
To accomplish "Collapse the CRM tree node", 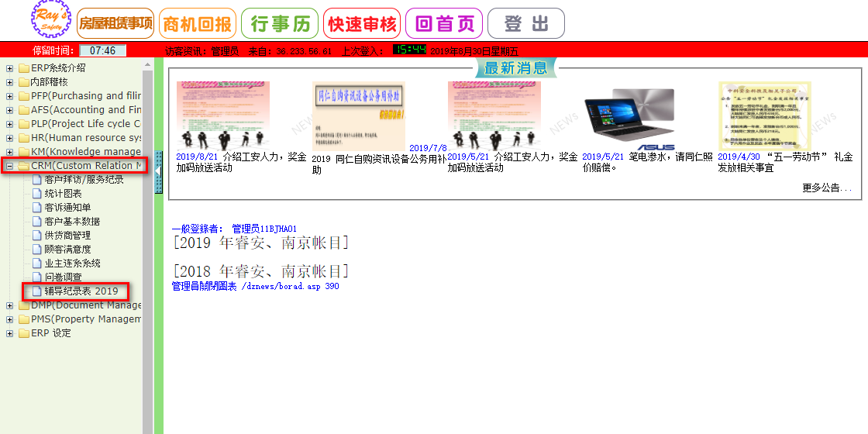I will [10, 166].
